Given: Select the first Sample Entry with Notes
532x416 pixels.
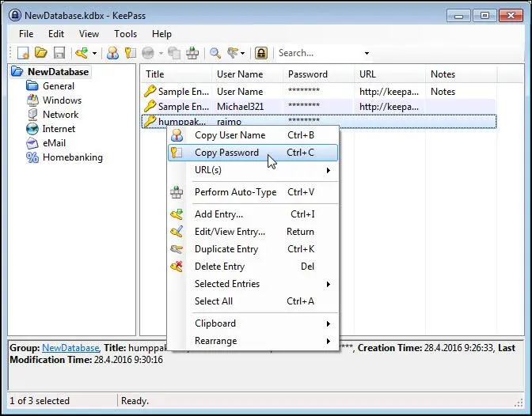Looking at the screenshot, I should click(x=319, y=92).
